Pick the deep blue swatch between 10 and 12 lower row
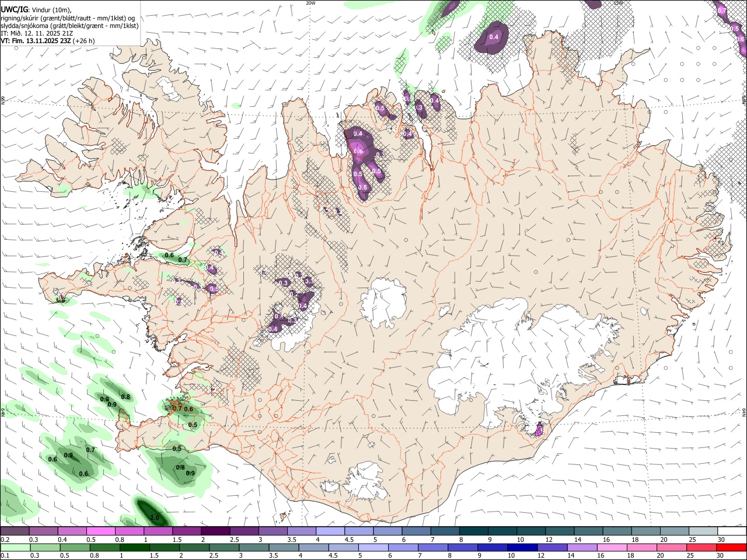Viewport: 747px width, 560px height. coord(522,547)
